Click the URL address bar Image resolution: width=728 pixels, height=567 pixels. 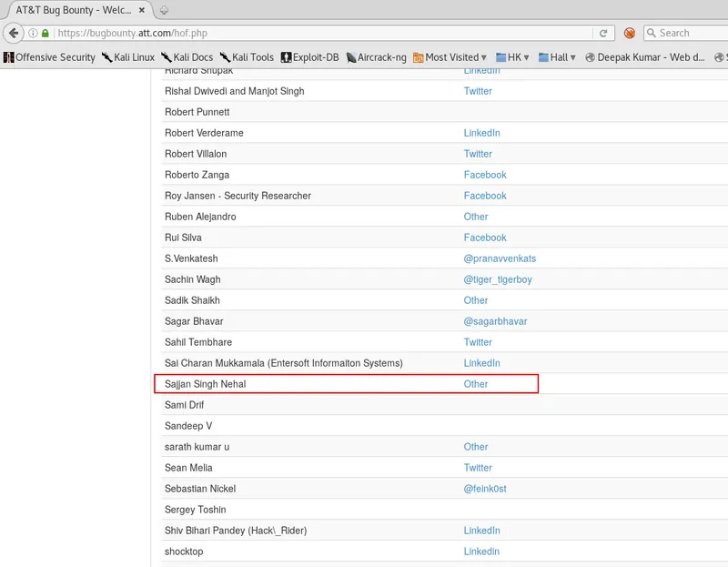click(323, 33)
